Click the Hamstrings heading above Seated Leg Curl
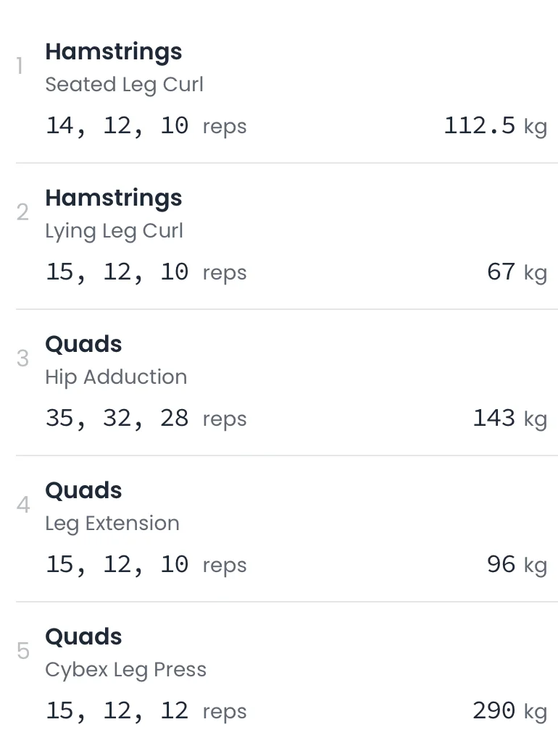Image resolution: width=558 pixels, height=756 pixels. [x=114, y=52]
